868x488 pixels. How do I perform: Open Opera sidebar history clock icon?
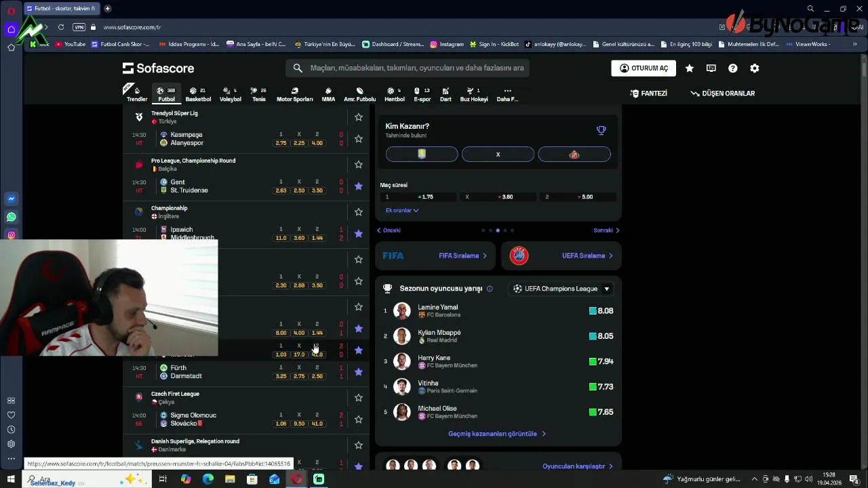(x=11, y=430)
